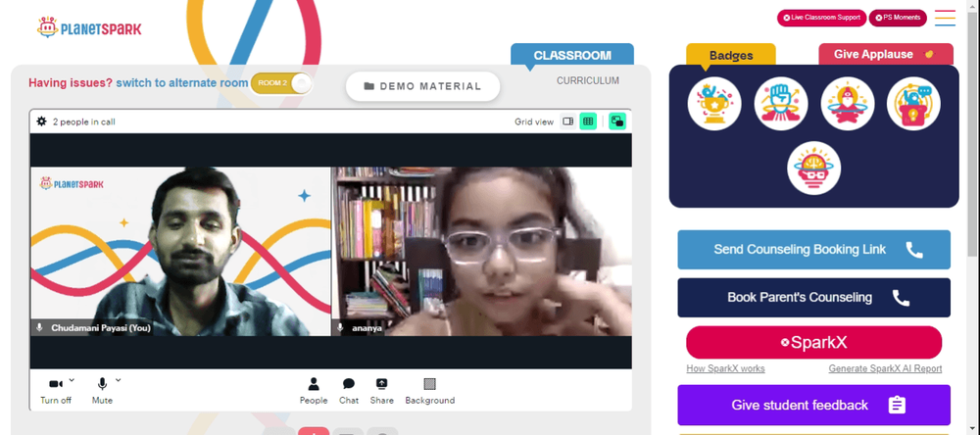Screen dimensions: 980x435
Task: Click the 'Grid view' label
Action: point(534,121)
